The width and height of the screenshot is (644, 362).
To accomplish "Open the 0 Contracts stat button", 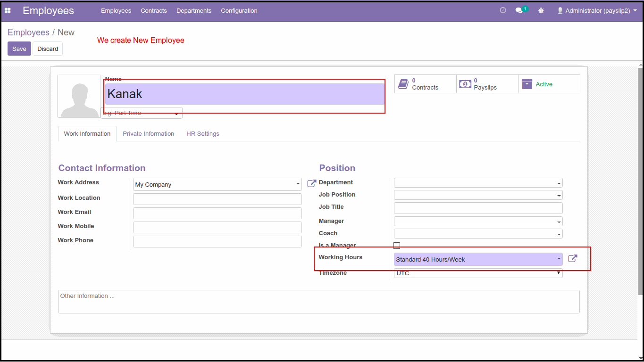I will tap(426, 84).
